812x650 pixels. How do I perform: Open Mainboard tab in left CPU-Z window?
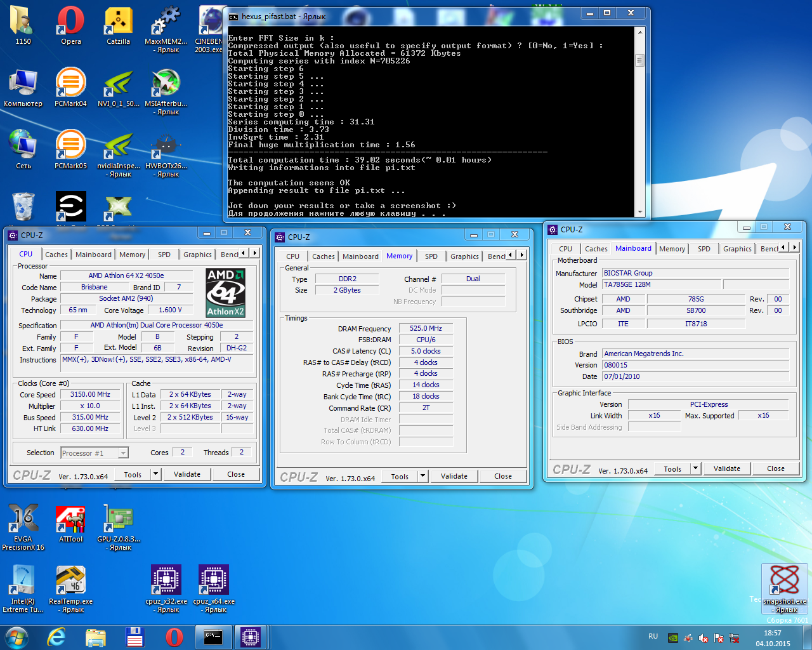click(93, 255)
